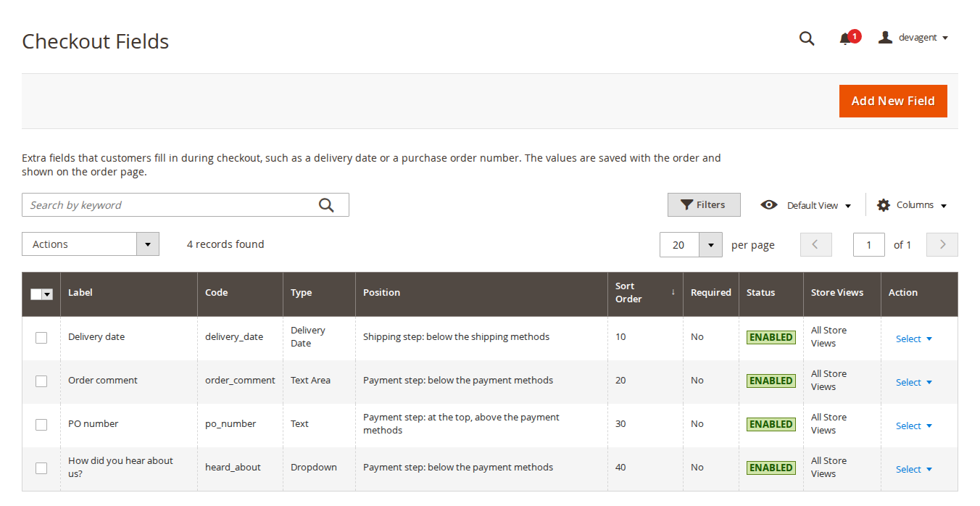Screen dimensions: 980x506
Task: Click the per page value 20 field
Action: click(x=679, y=245)
